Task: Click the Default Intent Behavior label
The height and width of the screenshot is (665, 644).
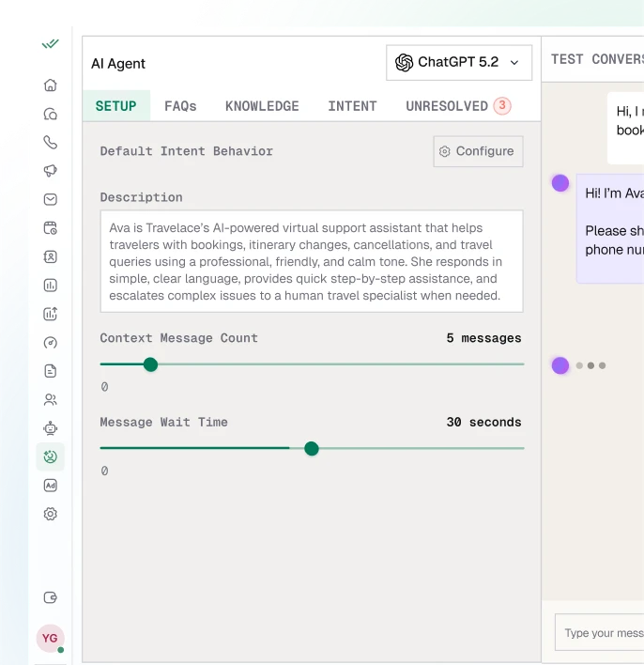Action: point(187,151)
